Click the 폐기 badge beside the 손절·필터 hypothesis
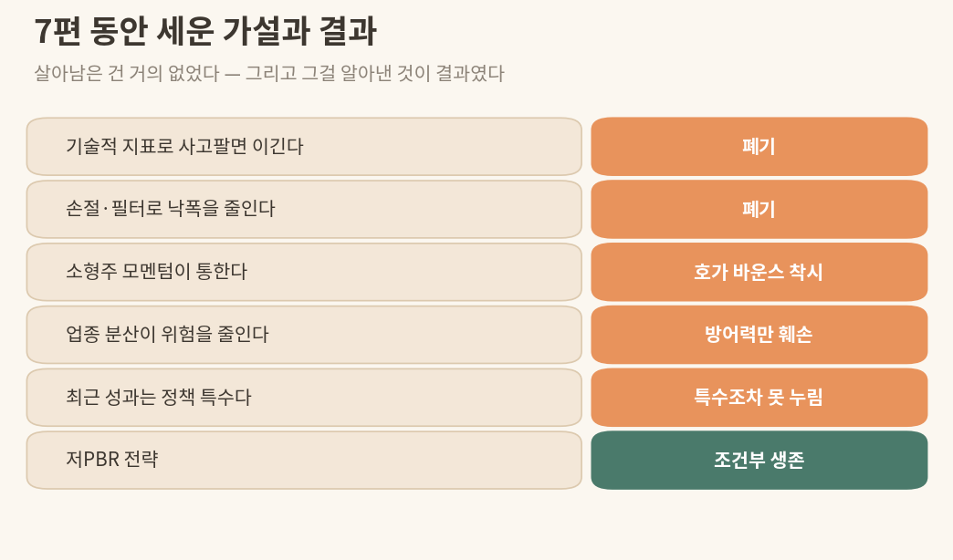This screenshot has height=560, width=953. tap(759, 209)
